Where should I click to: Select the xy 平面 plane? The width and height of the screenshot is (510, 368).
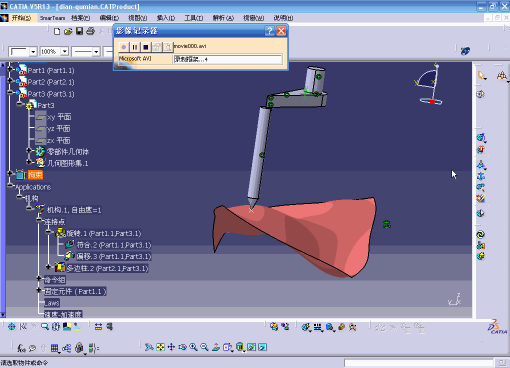click(x=59, y=117)
